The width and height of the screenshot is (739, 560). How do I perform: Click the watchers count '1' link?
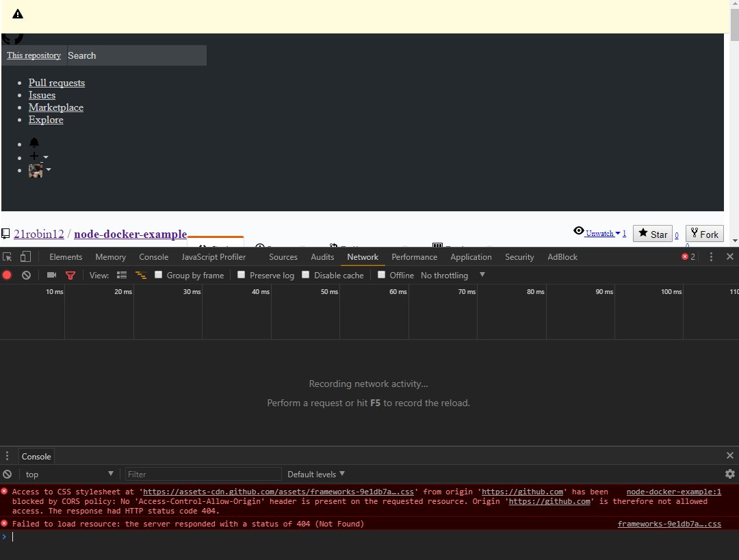[x=624, y=233]
